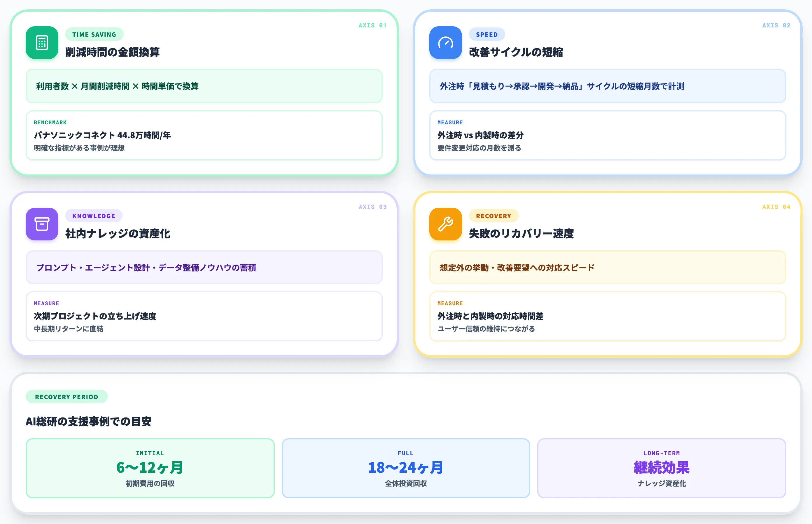Click the AXIS 02 label
Viewport: 812px width, 524px height.
(x=776, y=25)
